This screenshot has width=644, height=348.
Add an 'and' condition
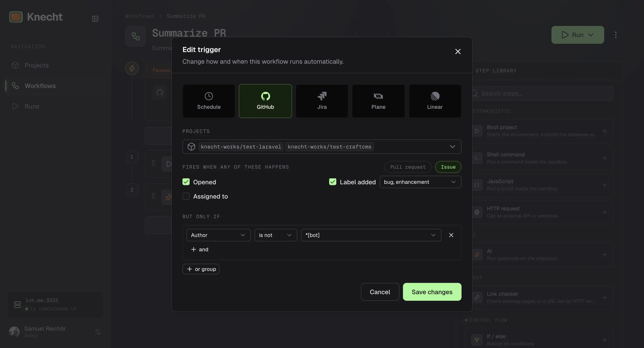click(x=199, y=249)
